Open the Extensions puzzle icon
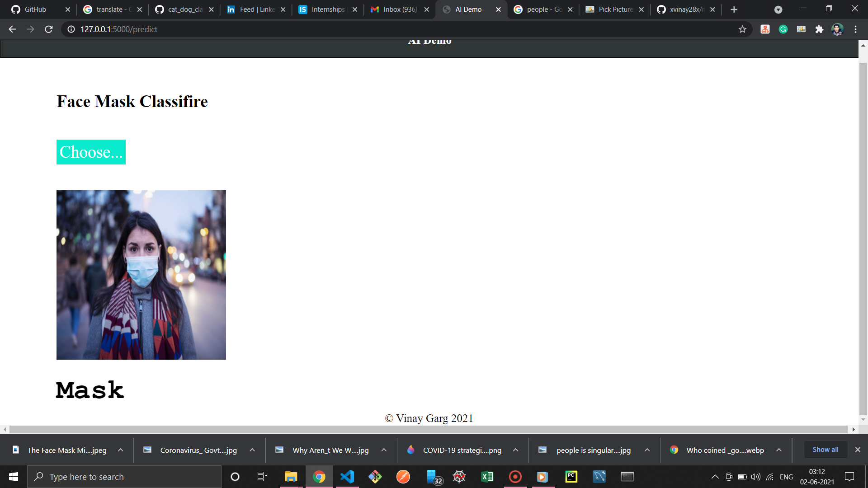This screenshot has height=488, width=868. [x=819, y=29]
